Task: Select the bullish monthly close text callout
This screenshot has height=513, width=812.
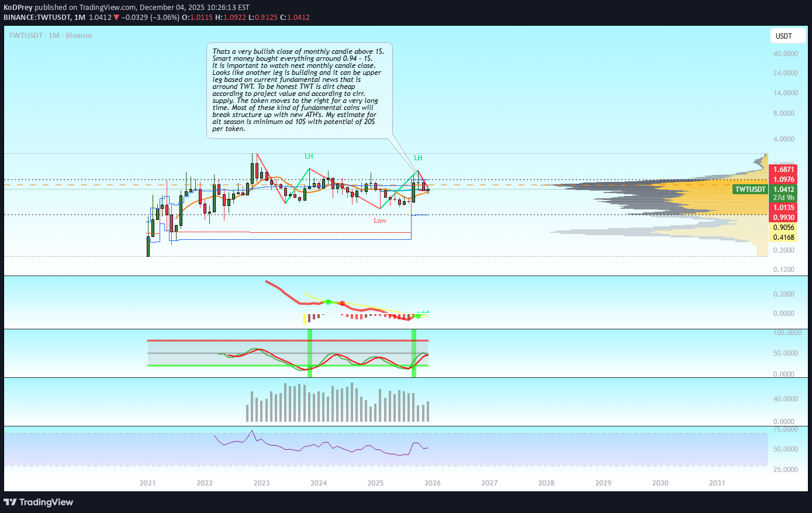Action: pyautogui.click(x=299, y=90)
